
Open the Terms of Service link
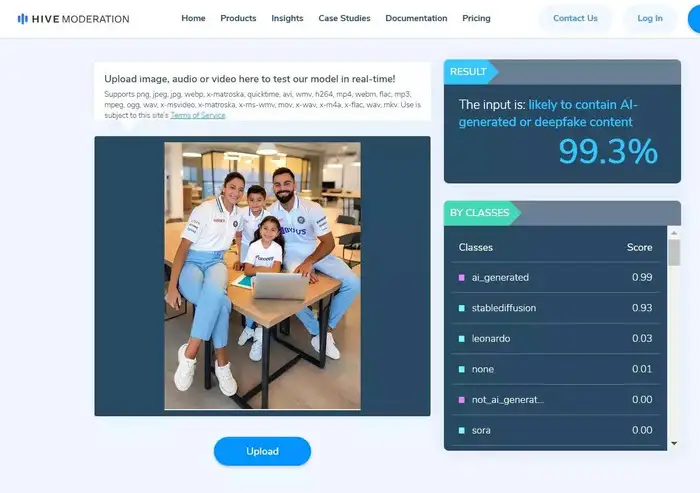click(198, 115)
